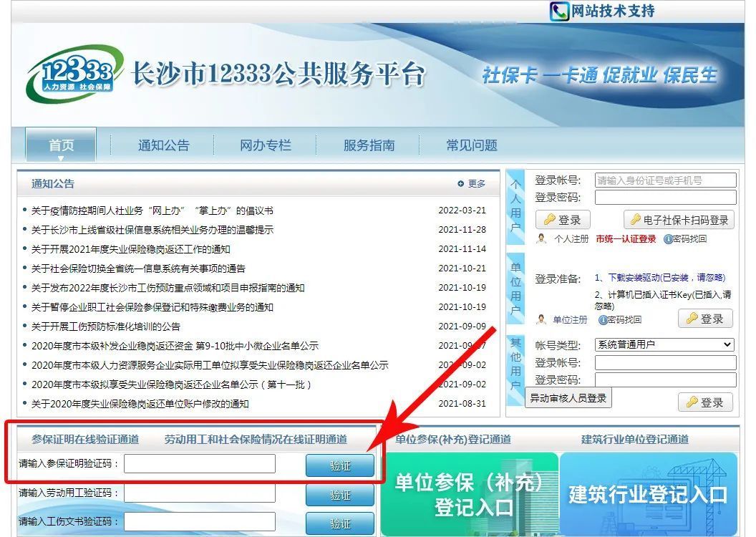Screen dimensions: 756x537
Task: Click the person icon next to 单位注册
Action: pos(542,319)
